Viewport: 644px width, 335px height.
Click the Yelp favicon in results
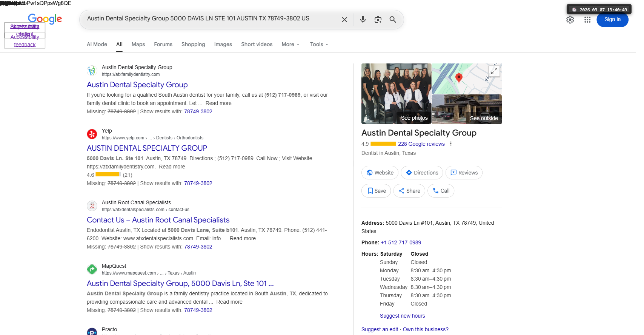point(92,134)
